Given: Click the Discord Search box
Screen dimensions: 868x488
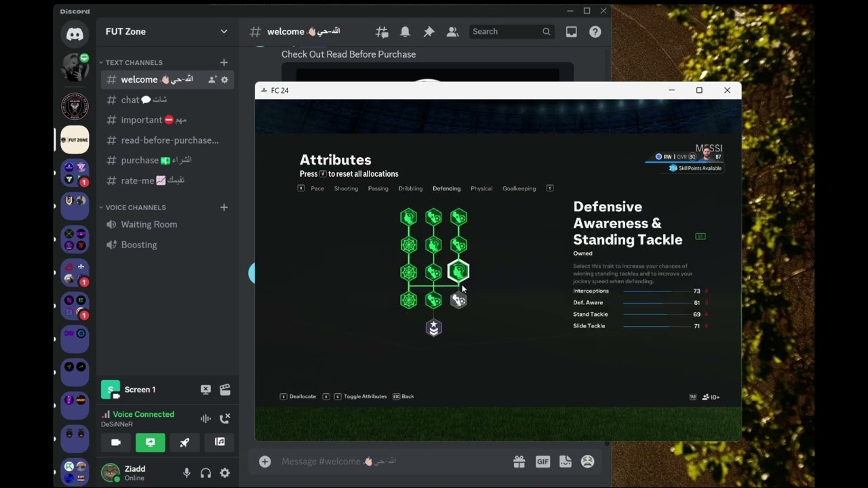Looking at the screenshot, I should tap(512, 32).
